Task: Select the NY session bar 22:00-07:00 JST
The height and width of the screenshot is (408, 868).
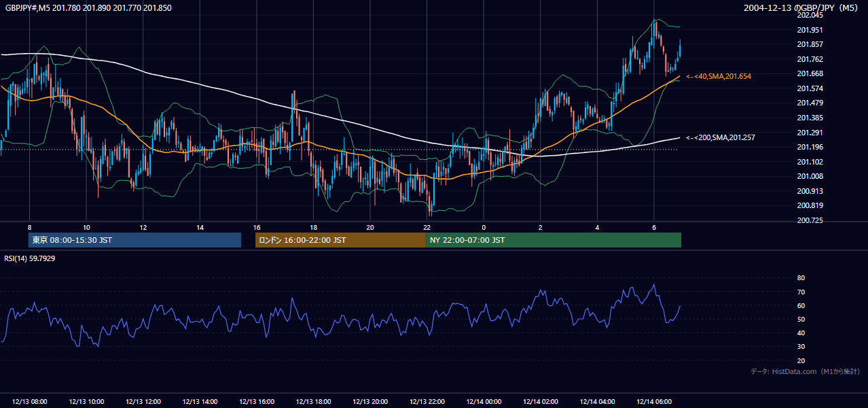Action: [554, 240]
